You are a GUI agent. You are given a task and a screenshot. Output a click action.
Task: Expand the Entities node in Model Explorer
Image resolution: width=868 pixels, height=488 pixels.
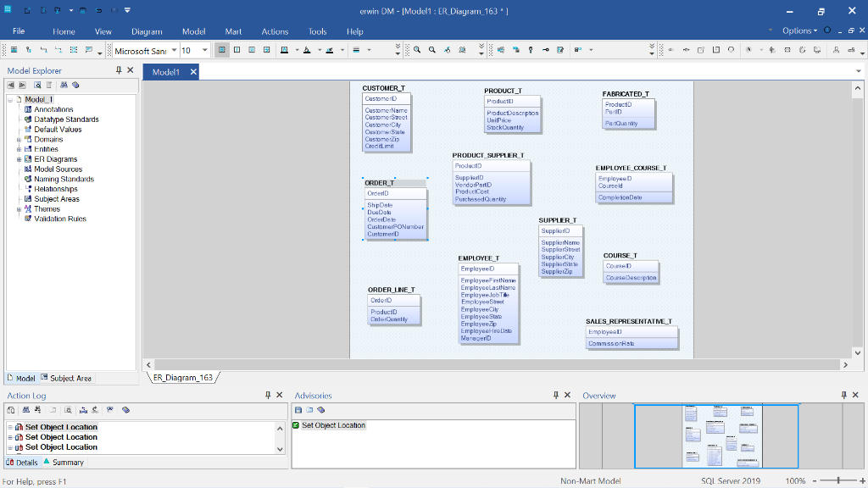(18, 149)
